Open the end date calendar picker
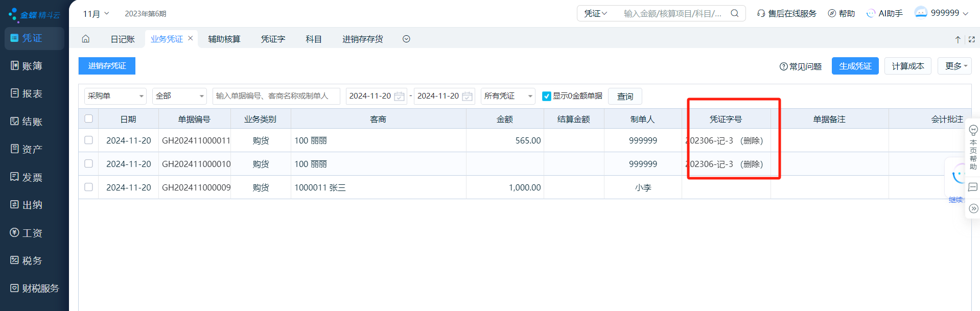This screenshot has width=980, height=311. pyautogui.click(x=467, y=96)
